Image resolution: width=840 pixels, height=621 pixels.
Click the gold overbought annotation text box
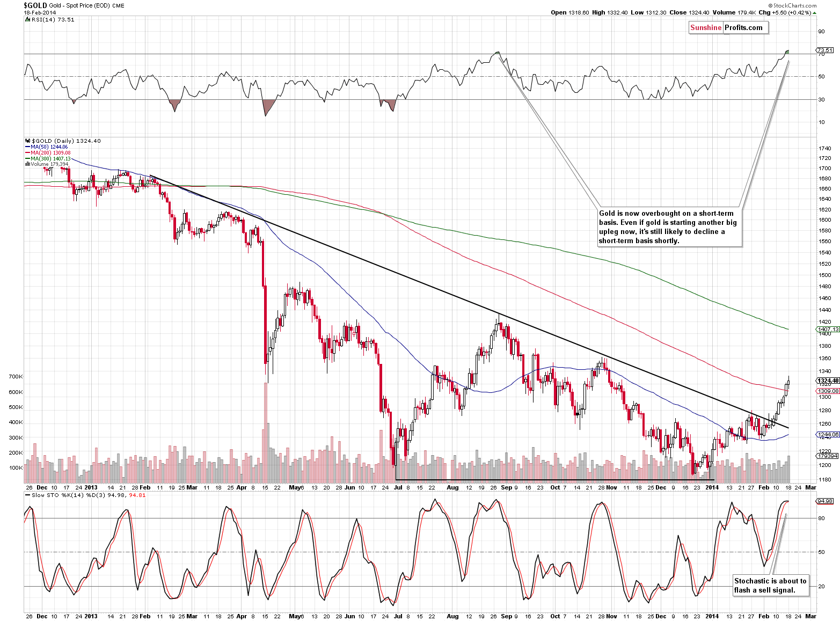click(669, 227)
